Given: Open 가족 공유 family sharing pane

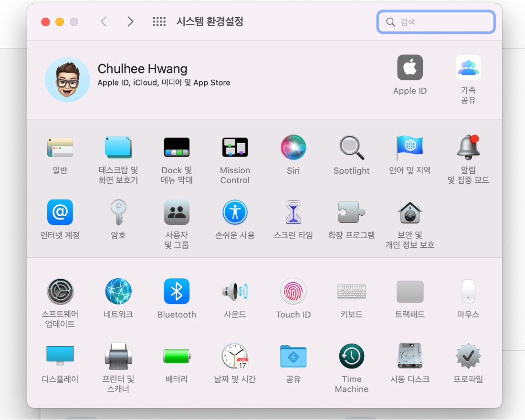Looking at the screenshot, I should 468,67.
